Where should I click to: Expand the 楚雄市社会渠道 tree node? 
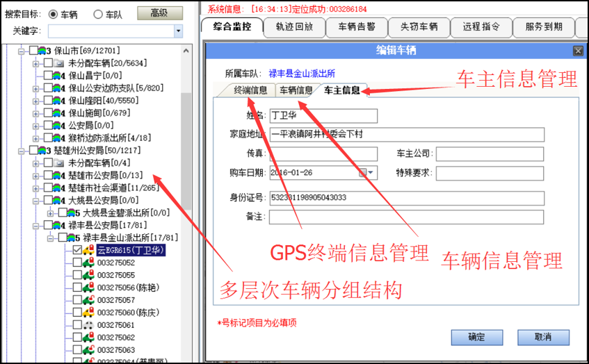[x=36, y=188]
